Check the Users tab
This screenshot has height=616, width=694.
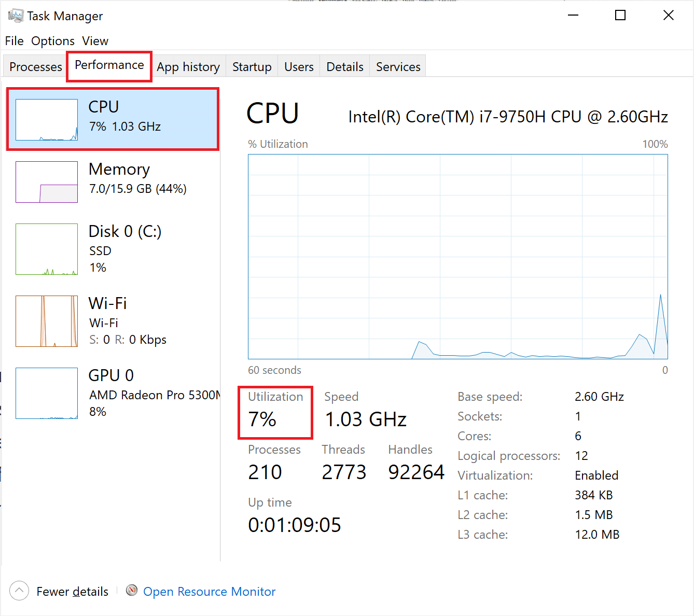point(298,66)
